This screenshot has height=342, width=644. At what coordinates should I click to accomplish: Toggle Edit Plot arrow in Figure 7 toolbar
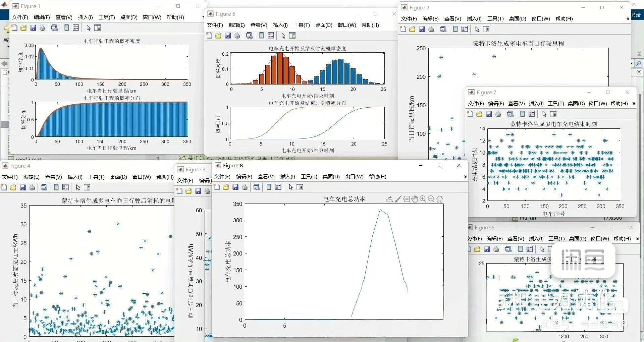pos(544,114)
